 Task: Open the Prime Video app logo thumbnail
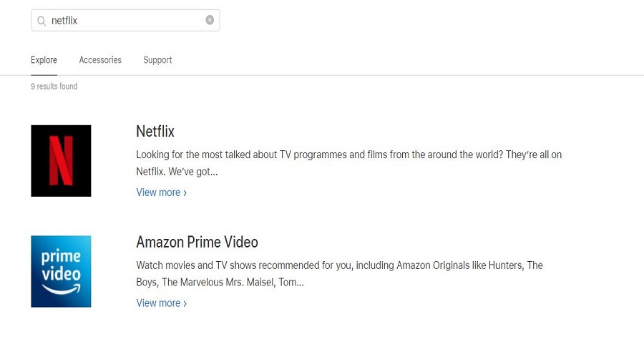[61, 271]
